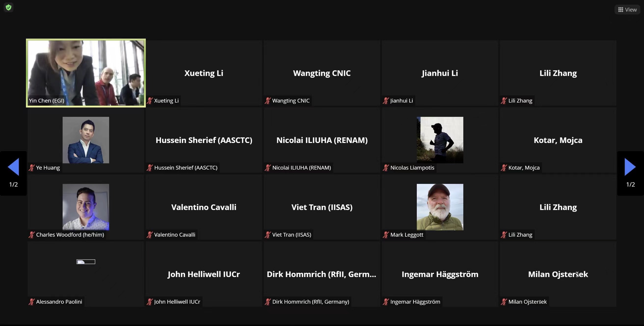644x326 pixels.
Task: Click the large John Helliwell IUCr tile
Action: (204, 274)
